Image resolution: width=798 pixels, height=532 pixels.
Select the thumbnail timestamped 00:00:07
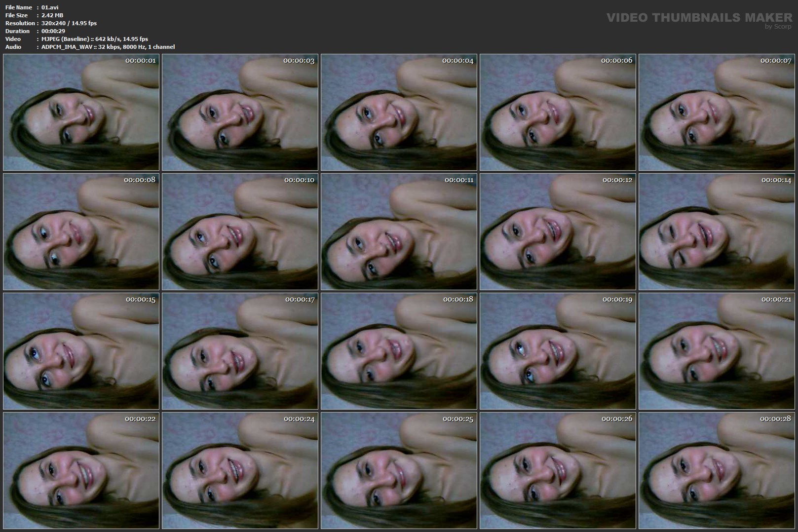tap(717, 112)
